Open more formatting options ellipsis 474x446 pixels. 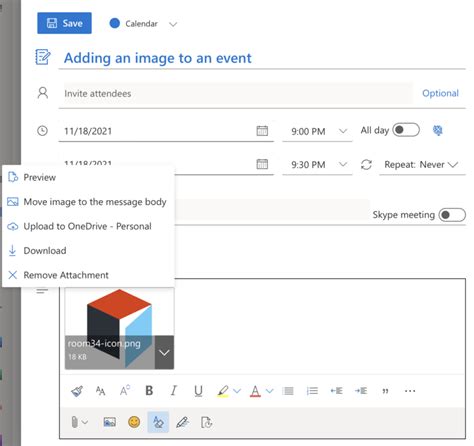410,391
